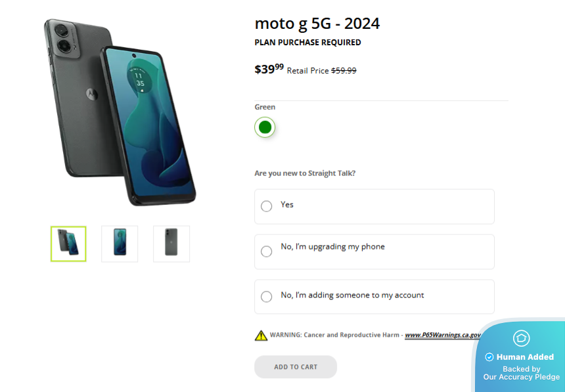Click the yellow warning triangle icon

tap(261, 336)
